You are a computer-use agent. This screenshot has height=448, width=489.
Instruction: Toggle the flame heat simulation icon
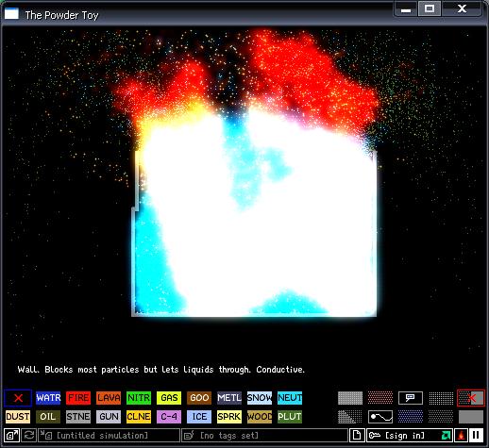click(462, 436)
